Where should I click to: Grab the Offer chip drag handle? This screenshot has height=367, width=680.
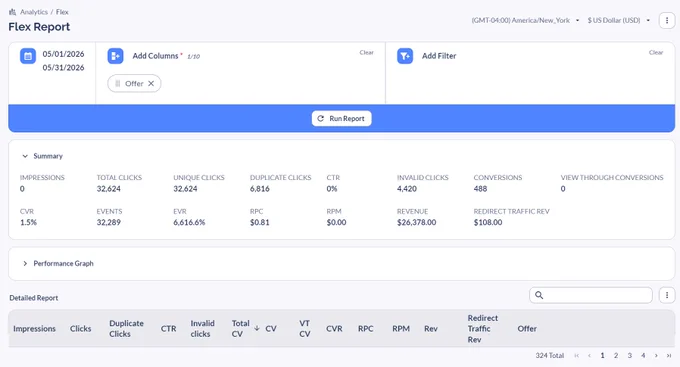click(118, 84)
